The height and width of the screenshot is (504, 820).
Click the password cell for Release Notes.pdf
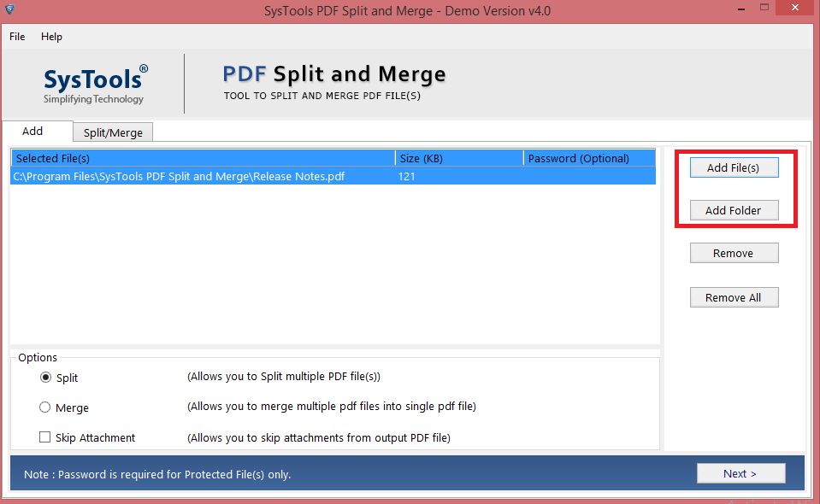click(x=589, y=177)
